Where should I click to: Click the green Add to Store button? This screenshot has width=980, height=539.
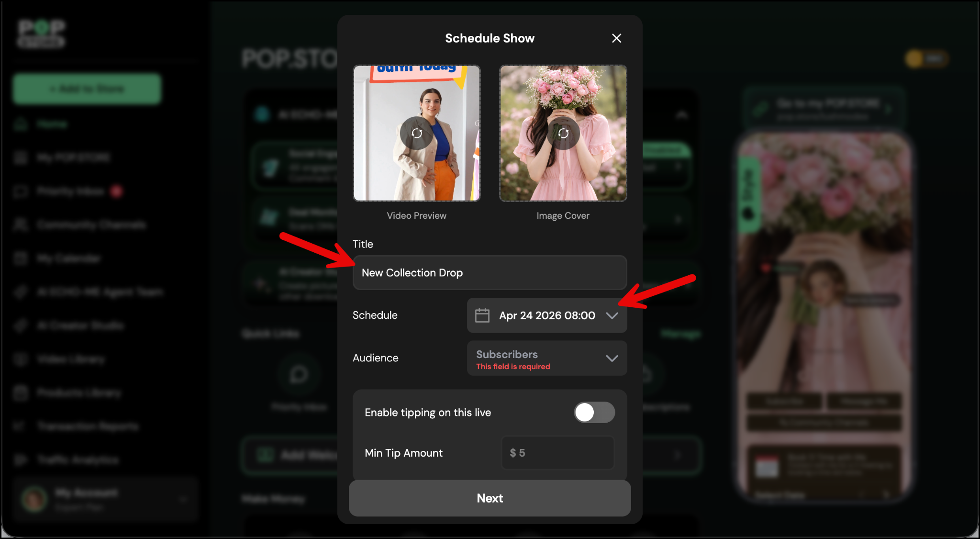coord(87,89)
